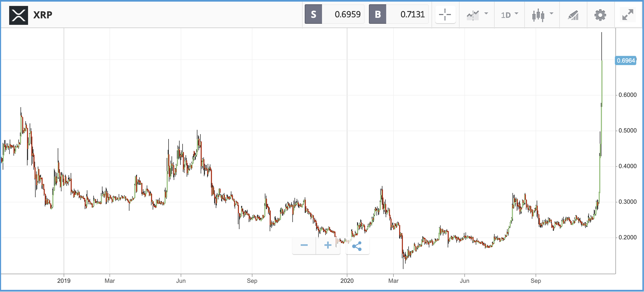Viewport: 644px width, 292px height.
Task: Select the candlestick chart type icon
Action: [x=538, y=15]
